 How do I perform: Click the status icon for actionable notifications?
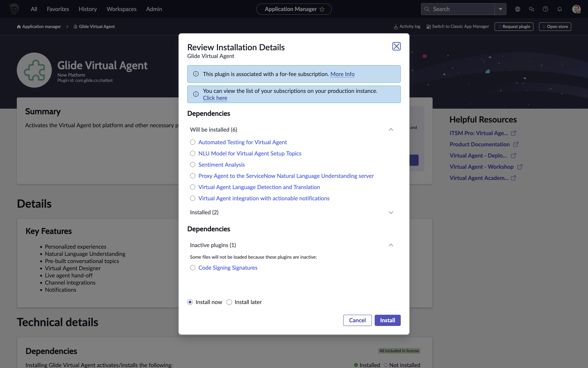192,198
